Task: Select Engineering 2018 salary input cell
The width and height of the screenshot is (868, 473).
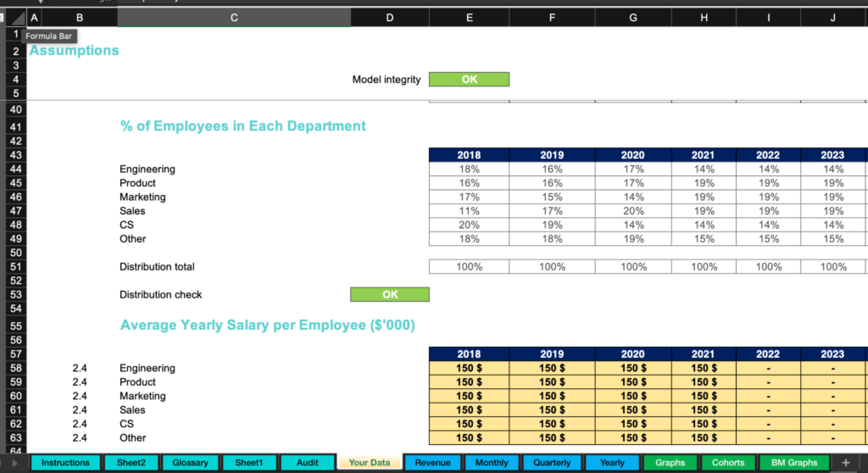Action: tap(469, 369)
